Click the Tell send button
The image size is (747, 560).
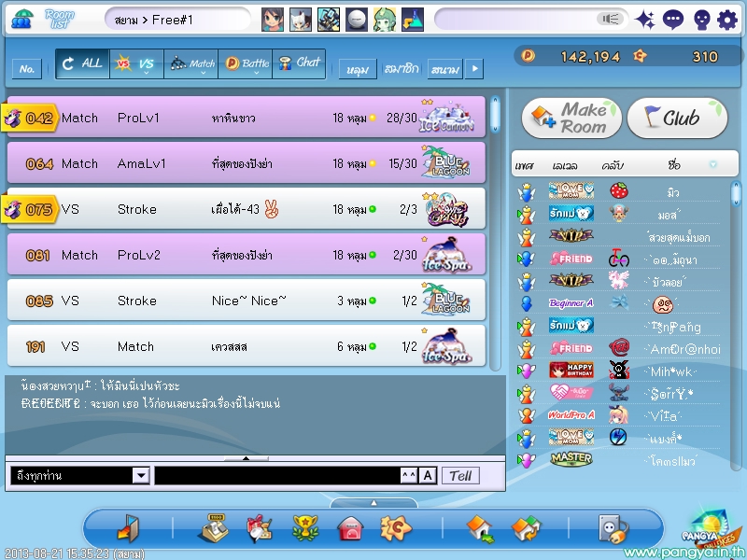[460, 475]
